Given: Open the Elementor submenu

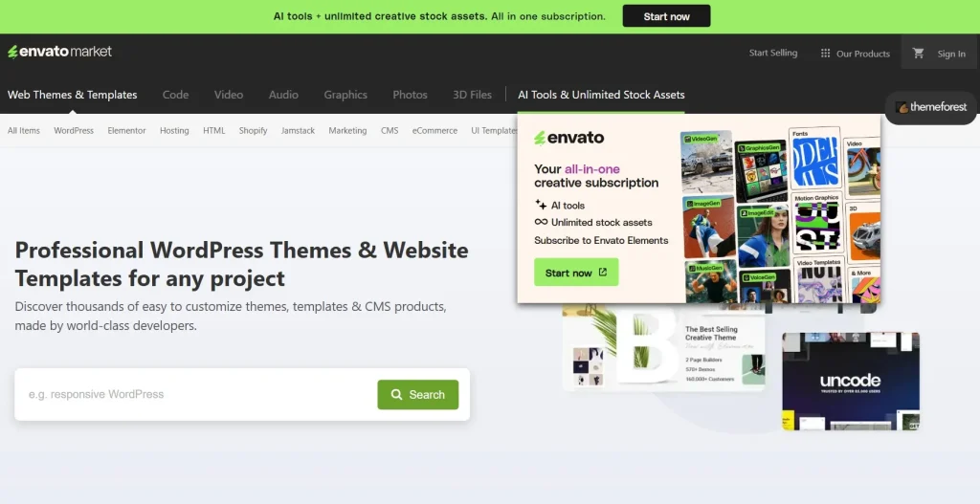Looking at the screenshot, I should tap(126, 130).
